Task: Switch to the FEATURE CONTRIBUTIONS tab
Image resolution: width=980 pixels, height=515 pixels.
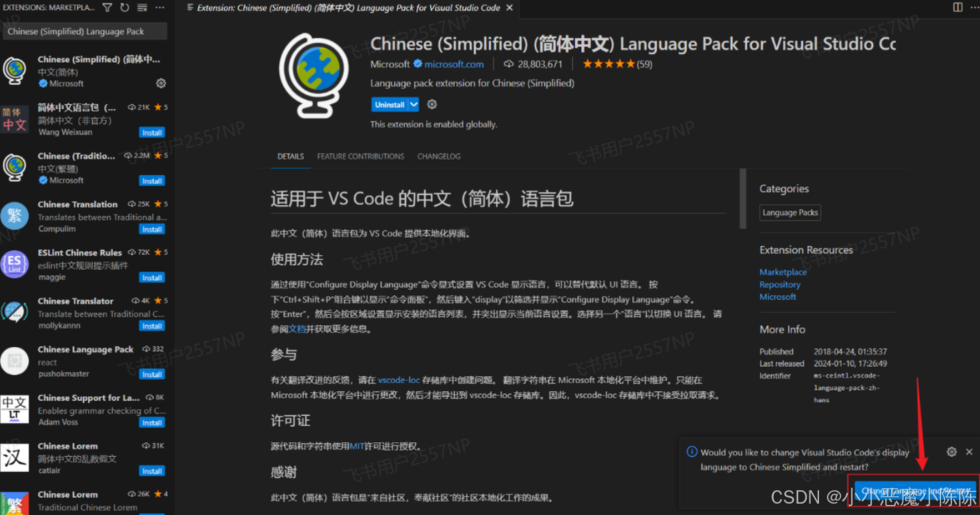Action: [361, 156]
